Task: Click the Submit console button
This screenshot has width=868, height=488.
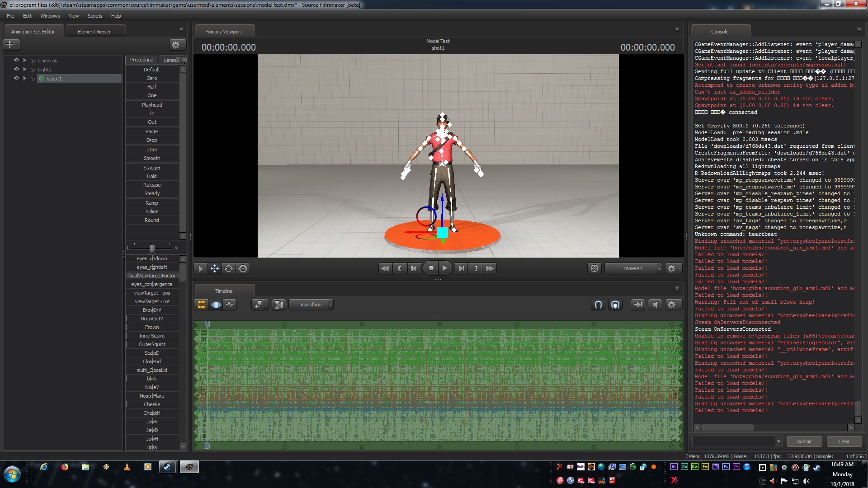Action: [804, 441]
